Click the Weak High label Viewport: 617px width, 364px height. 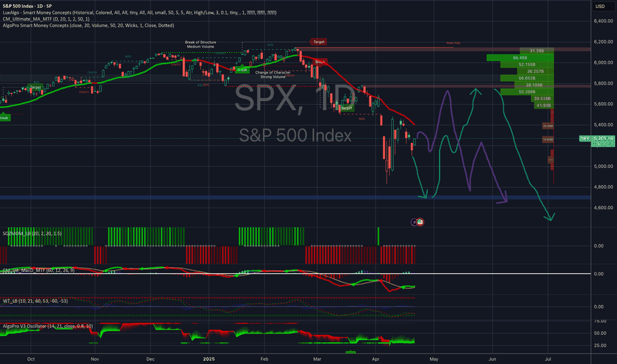(x=453, y=43)
